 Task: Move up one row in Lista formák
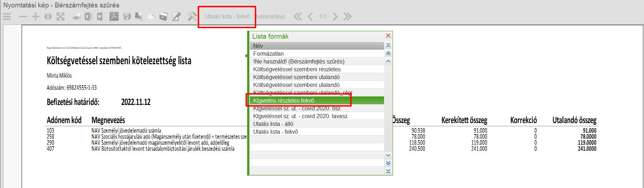pyautogui.click(x=388, y=61)
